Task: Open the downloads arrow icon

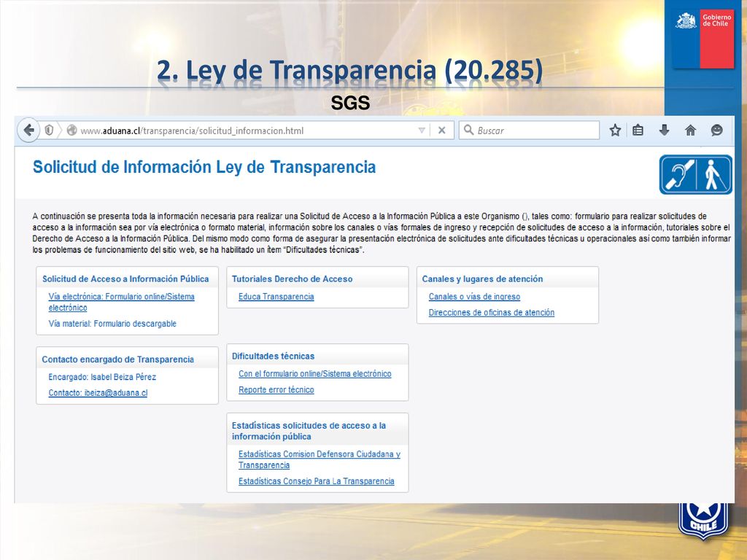Action: click(664, 130)
